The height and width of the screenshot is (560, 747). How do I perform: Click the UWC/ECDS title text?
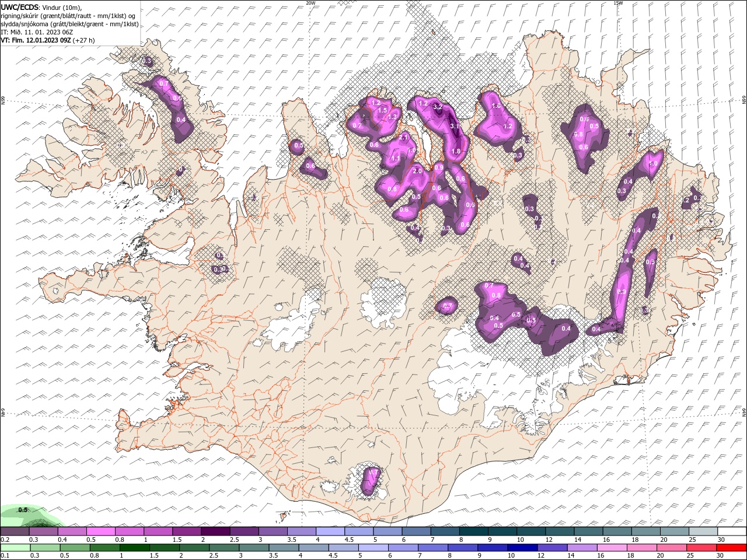20,6
